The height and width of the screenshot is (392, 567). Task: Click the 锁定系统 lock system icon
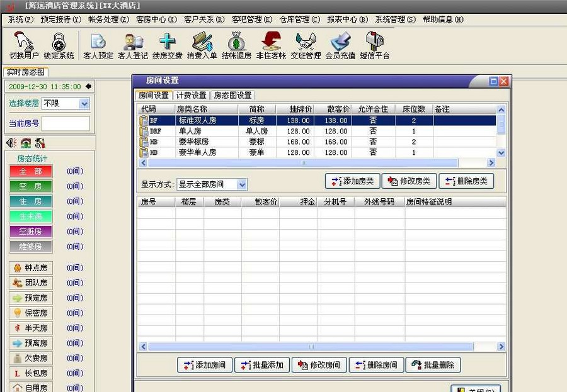click(x=59, y=45)
